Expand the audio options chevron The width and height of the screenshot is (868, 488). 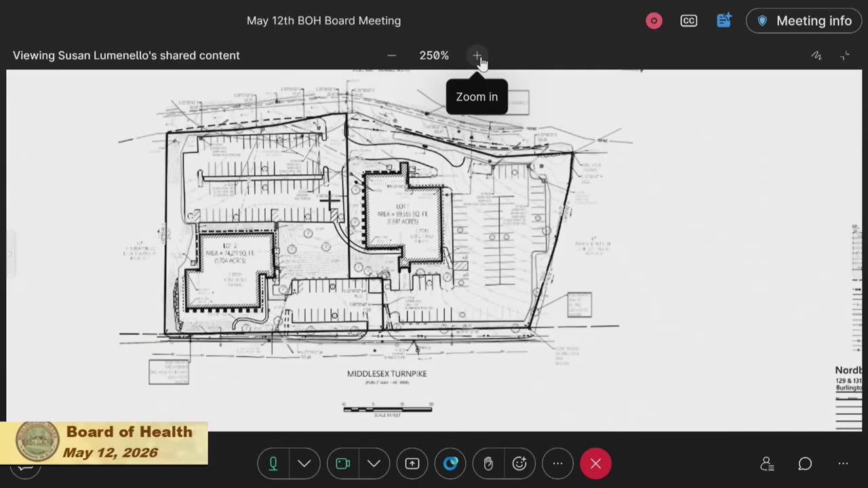click(x=304, y=464)
